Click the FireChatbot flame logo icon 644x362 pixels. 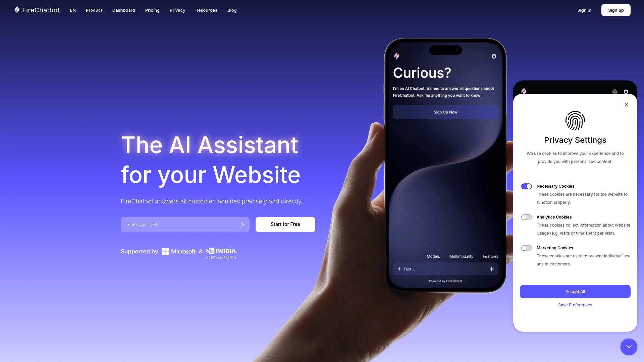coord(17,10)
